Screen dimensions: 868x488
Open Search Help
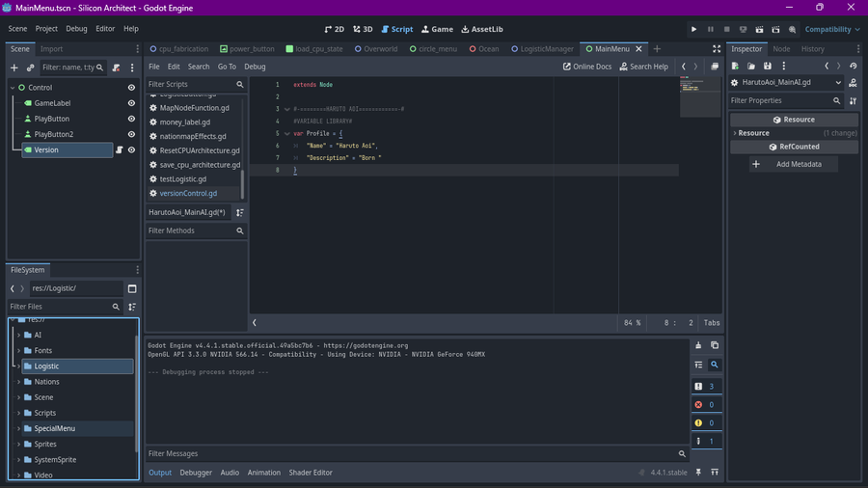pyautogui.click(x=644, y=67)
